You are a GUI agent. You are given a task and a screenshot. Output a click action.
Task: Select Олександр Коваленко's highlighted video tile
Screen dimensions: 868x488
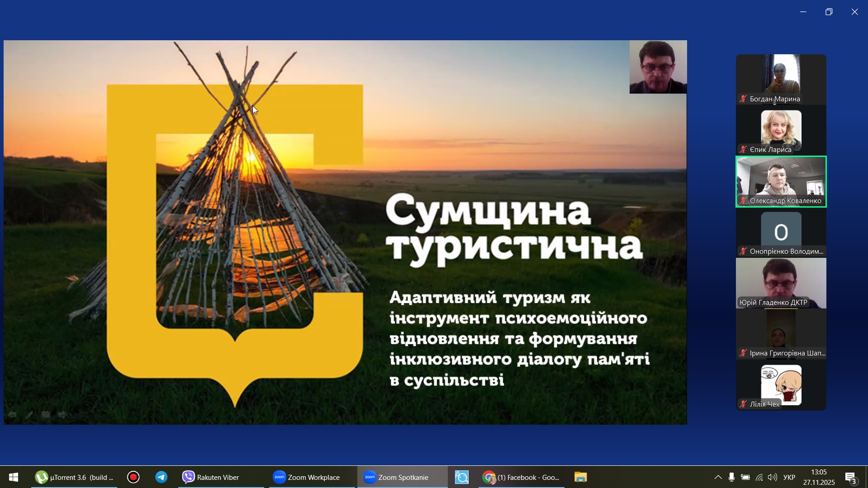click(x=781, y=181)
